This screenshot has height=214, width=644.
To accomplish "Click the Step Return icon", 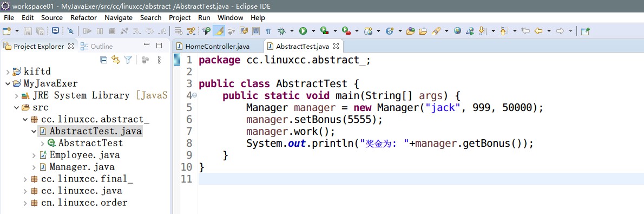I will tap(163, 31).
